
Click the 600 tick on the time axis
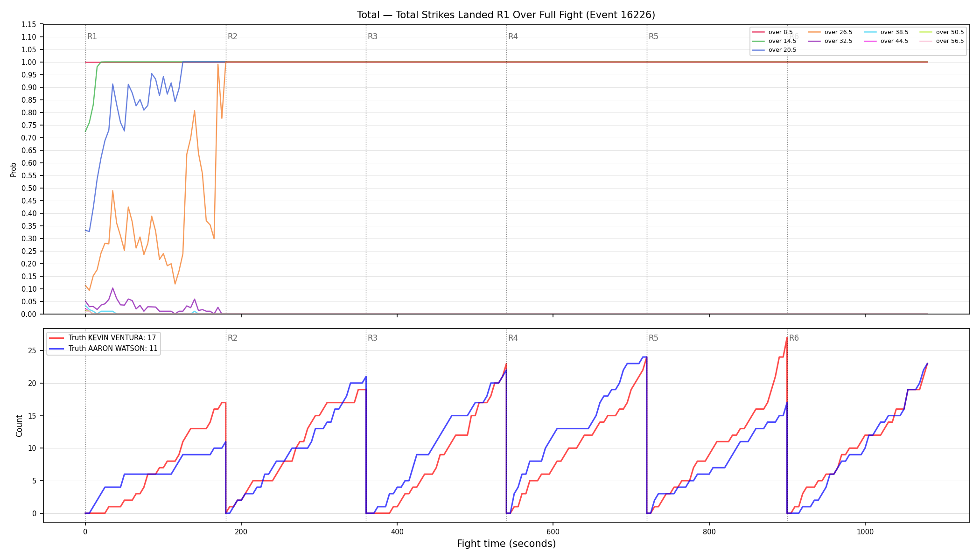(553, 532)
